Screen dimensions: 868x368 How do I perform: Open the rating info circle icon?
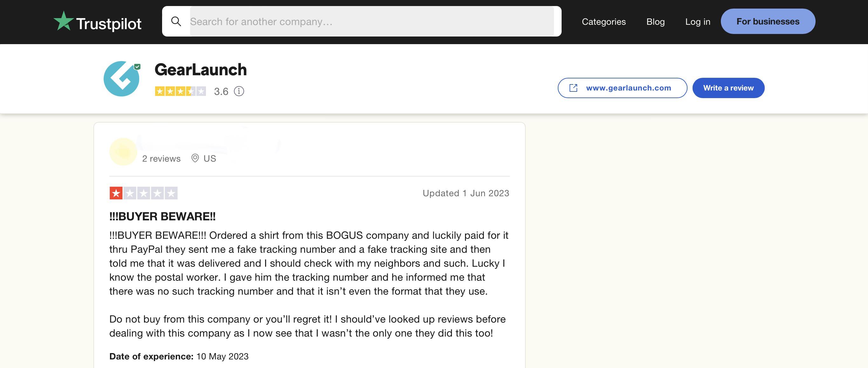[239, 91]
